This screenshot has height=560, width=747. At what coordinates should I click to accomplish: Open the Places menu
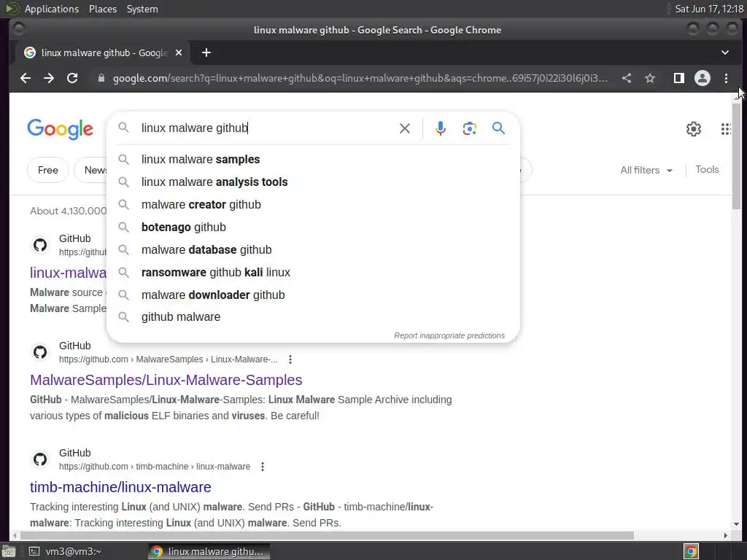pos(102,9)
